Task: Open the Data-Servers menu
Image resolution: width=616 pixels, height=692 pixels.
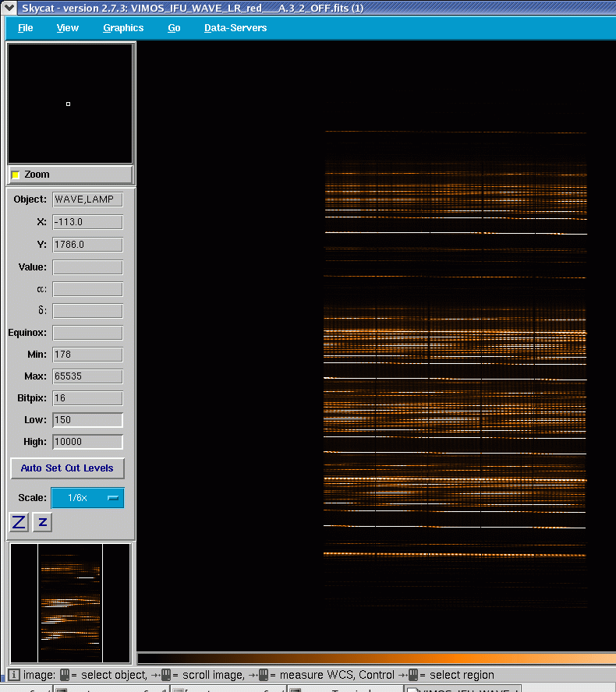Action: [x=235, y=28]
